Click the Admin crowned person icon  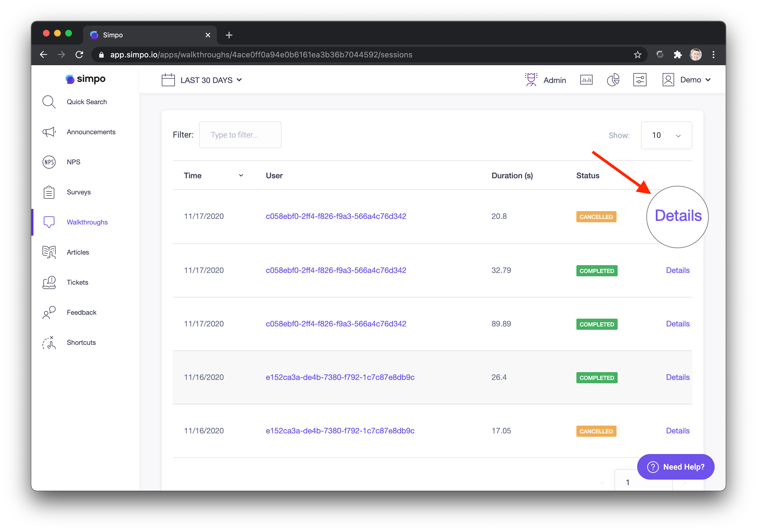pyautogui.click(x=531, y=80)
